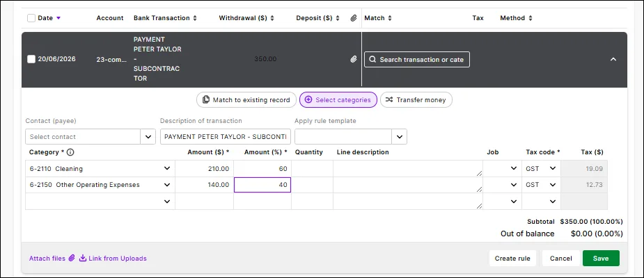Open Tax code dropdown for Cleaning row
The width and height of the screenshot is (644, 278).
coord(553,168)
